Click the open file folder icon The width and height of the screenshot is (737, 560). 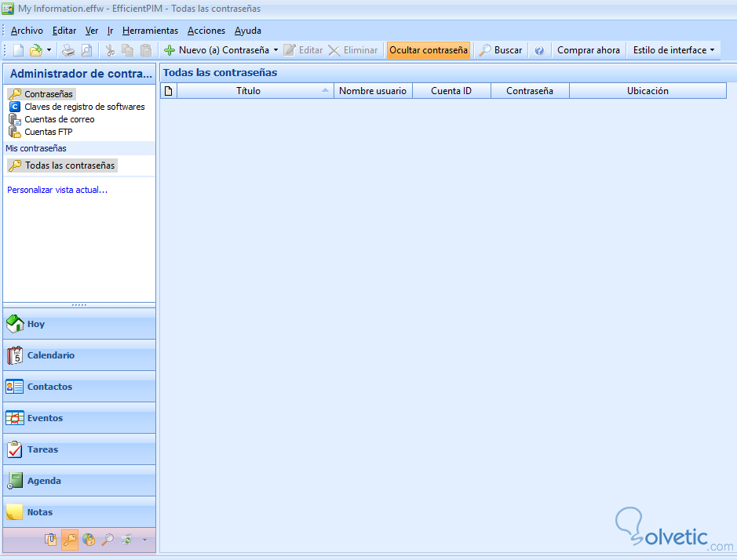pyautogui.click(x=36, y=50)
